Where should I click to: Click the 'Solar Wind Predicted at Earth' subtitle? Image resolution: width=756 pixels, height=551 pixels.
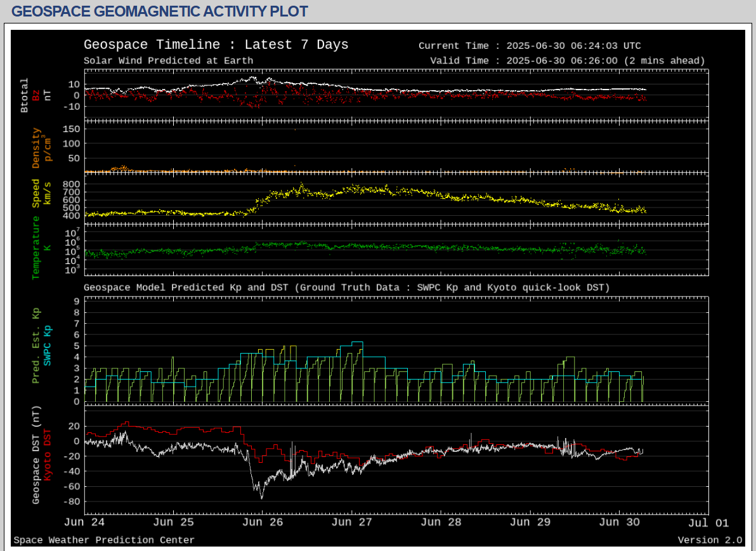coord(168,61)
